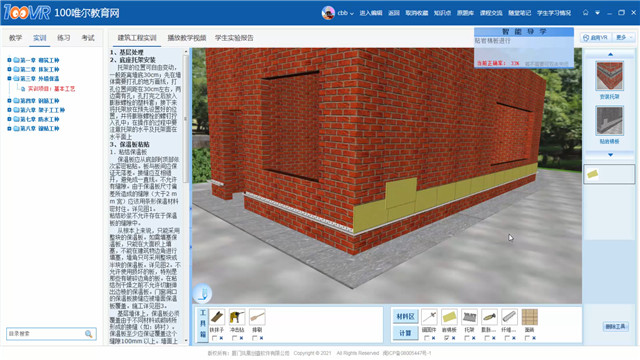Image resolution: width=640 pixels, height=360 pixels.
Task: Open the 更多 dropdown next to VR button
Action: (624, 38)
